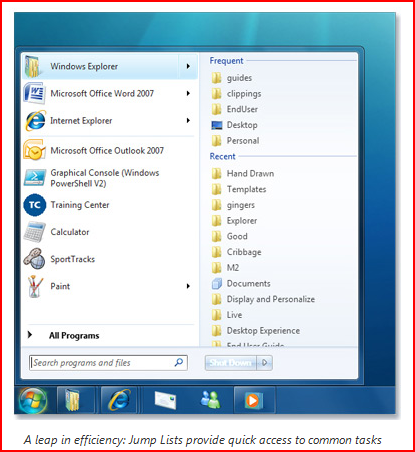The width and height of the screenshot is (415, 452).
Task: Open the EndUser frequent folder
Action: [x=242, y=109]
